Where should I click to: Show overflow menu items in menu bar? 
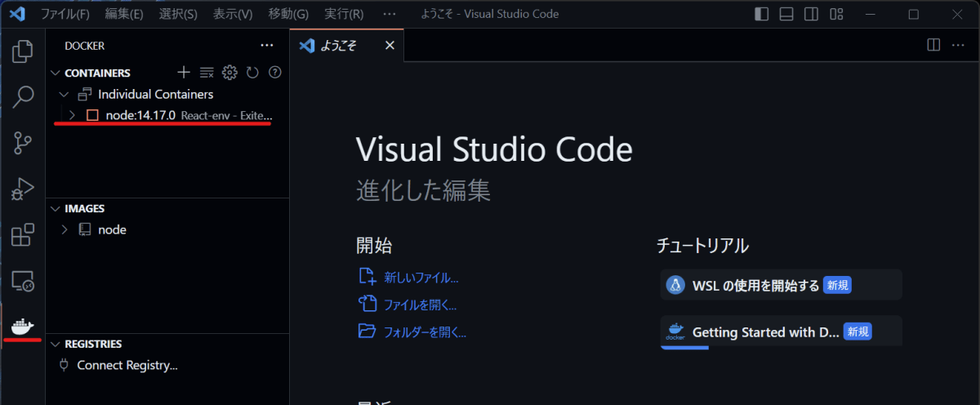[390, 14]
